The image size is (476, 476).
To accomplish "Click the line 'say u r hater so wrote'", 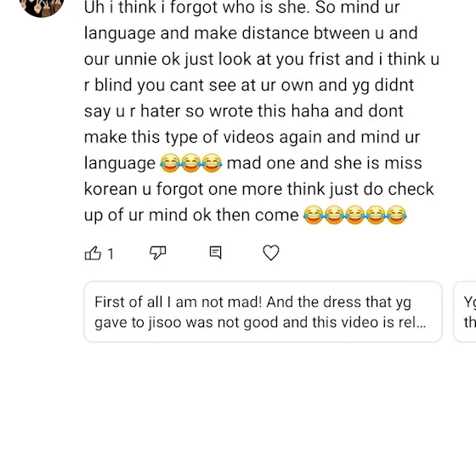I will pos(244,111).
